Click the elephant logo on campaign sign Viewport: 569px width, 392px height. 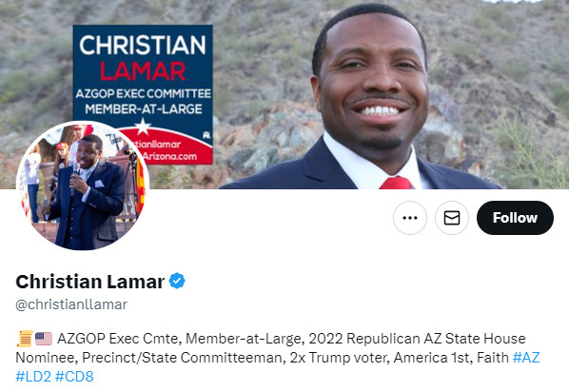206,135
